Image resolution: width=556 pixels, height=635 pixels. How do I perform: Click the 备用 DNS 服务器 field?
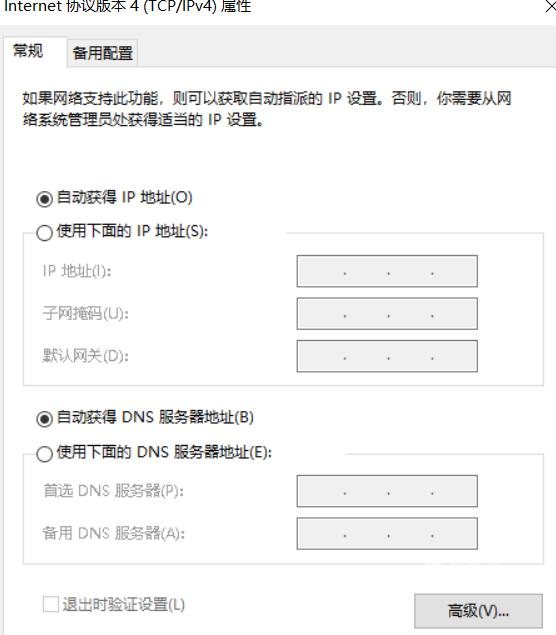pos(387,533)
